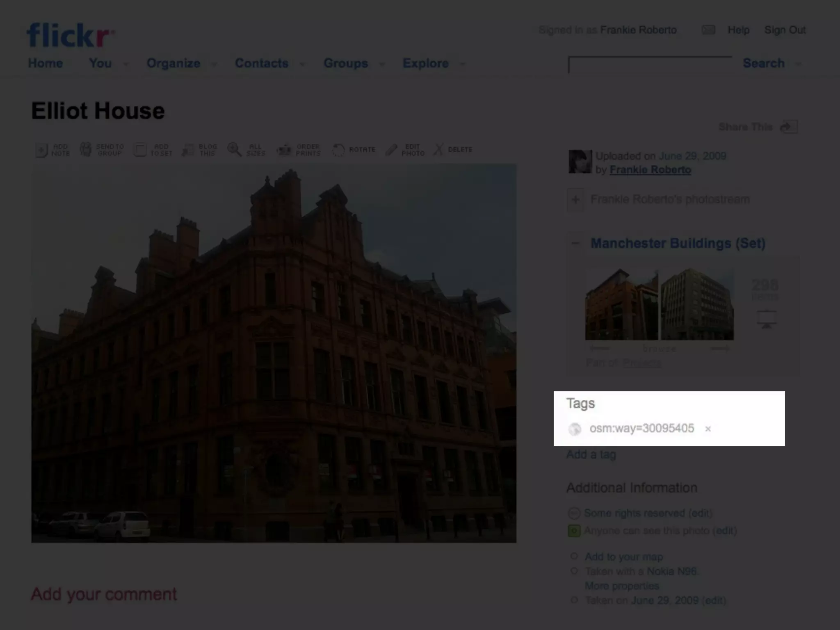This screenshot has height=630, width=840.
Task: Click the Rotate photo icon
Action: pyautogui.click(x=338, y=150)
